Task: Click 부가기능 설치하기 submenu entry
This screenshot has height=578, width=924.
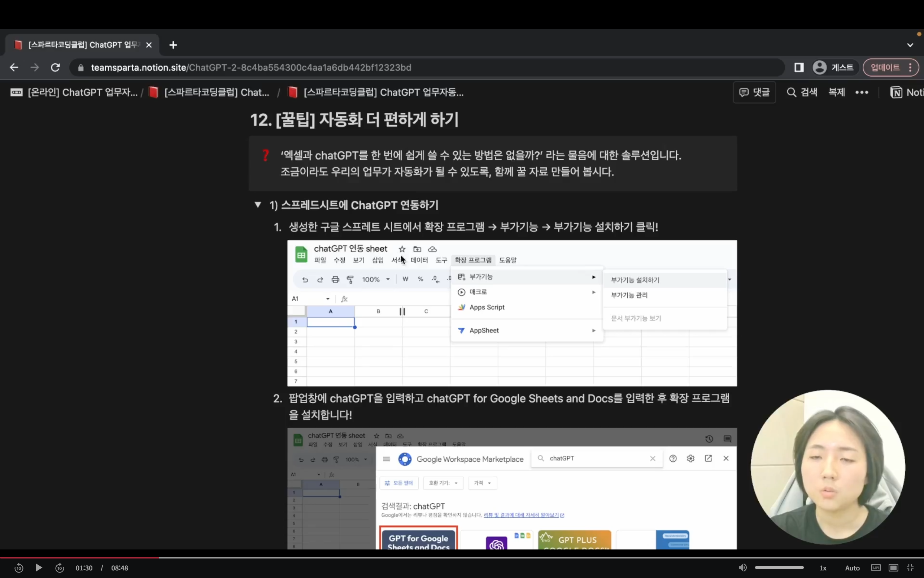Action: coord(665,280)
